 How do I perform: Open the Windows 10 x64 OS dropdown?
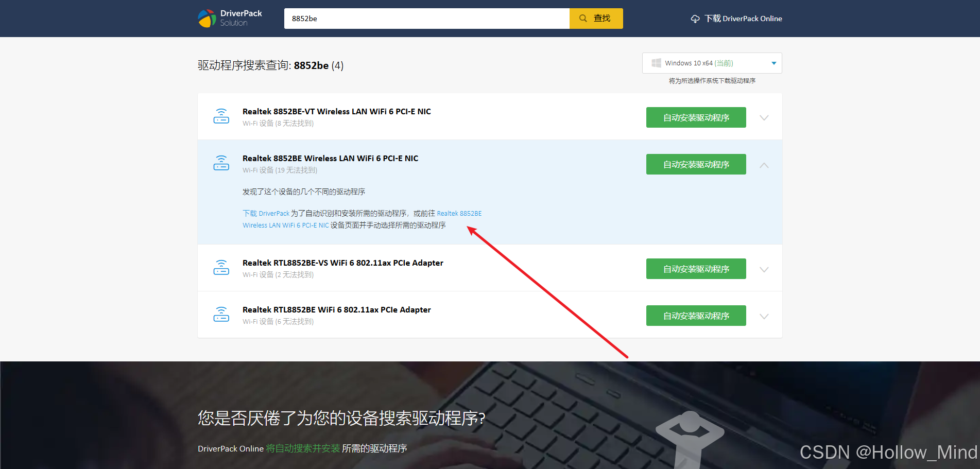pyautogui.click(x=712, y=63)
